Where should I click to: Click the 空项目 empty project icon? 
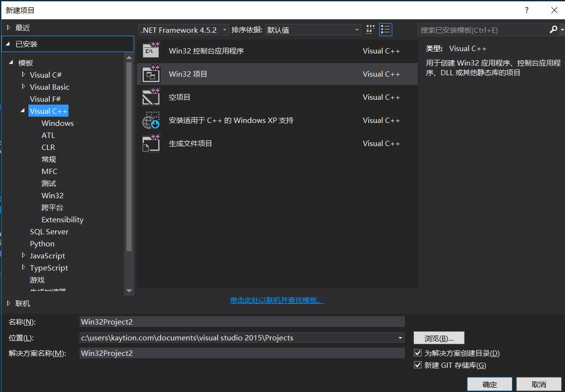tap(151, 97)
